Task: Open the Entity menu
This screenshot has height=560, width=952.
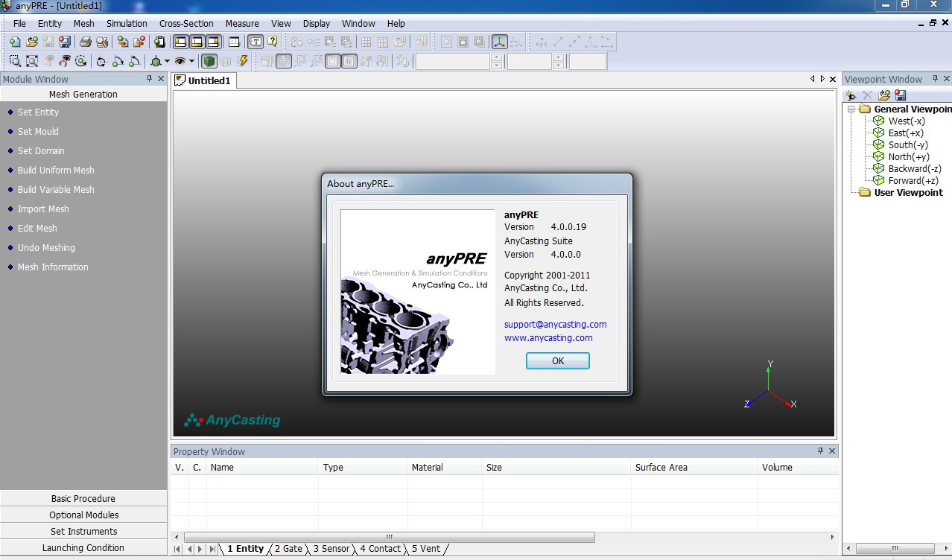Action: [x=50, y=24]
